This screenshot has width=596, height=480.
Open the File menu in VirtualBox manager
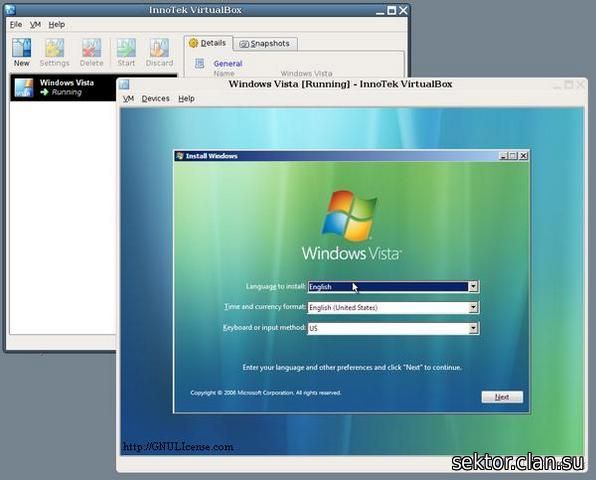point(16,25)
